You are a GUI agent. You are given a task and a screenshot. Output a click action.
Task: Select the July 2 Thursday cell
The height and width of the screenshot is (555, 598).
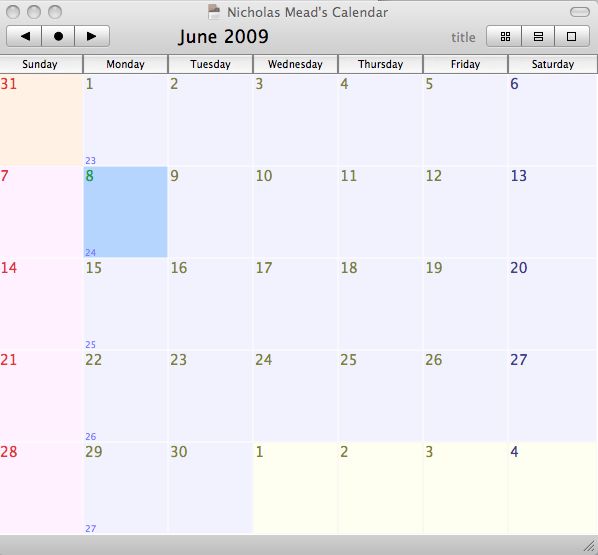pos(380,488)
